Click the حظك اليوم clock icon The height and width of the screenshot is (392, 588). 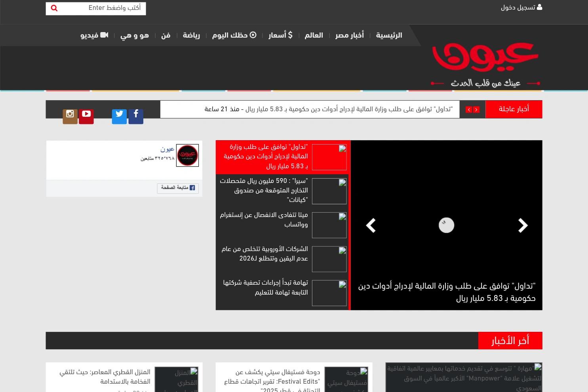(253, 35)
